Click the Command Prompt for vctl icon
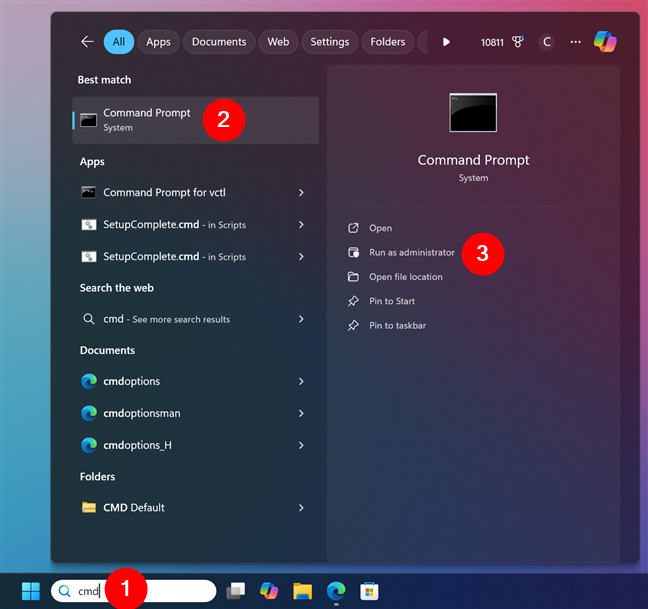Screen dimensions: 648x609 pos(88,193)
